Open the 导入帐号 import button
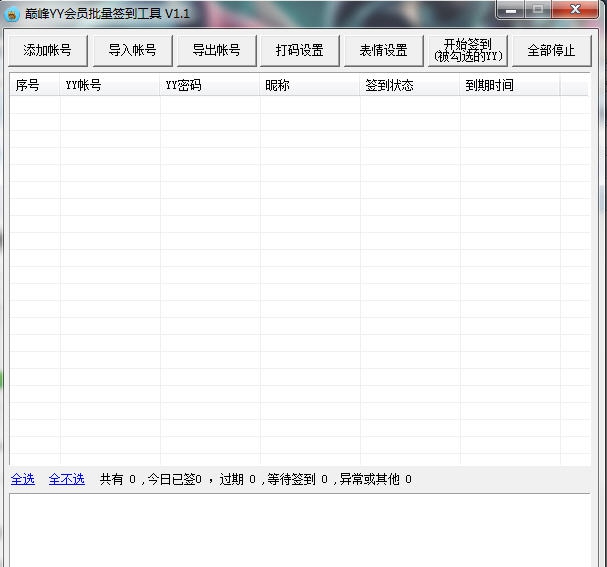The image size is (607, 567). coord(132,50)
